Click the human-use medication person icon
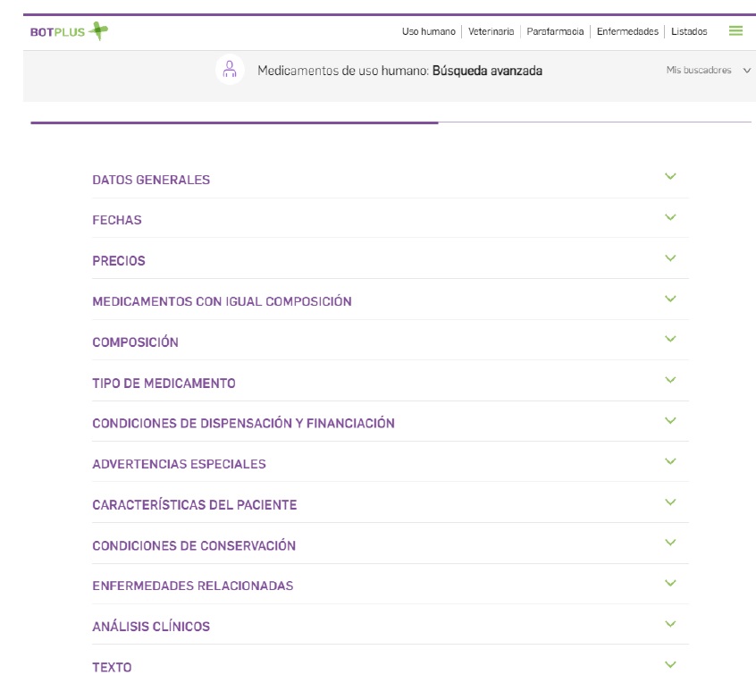756x700 pixels. [x=230, y=70]
